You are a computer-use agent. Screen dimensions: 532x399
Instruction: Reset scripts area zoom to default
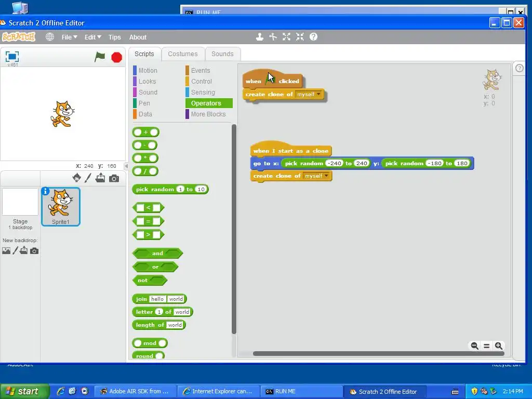point(486,345)
